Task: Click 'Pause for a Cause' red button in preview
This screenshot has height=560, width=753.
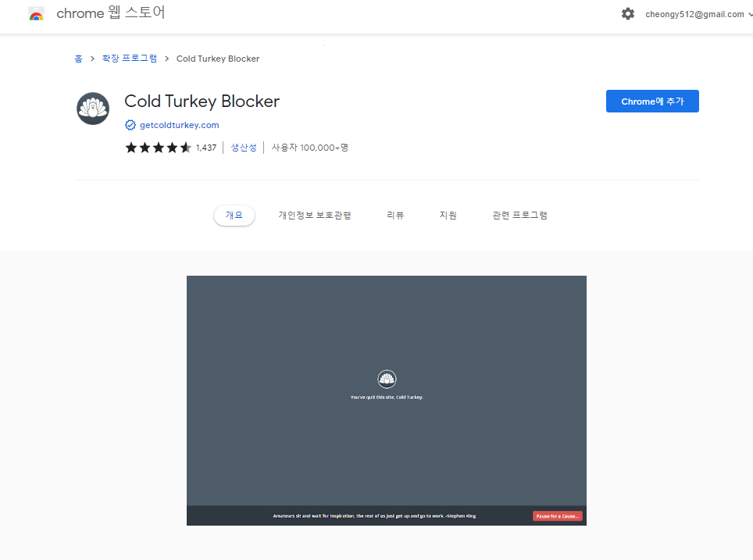Action: point(558,515)
